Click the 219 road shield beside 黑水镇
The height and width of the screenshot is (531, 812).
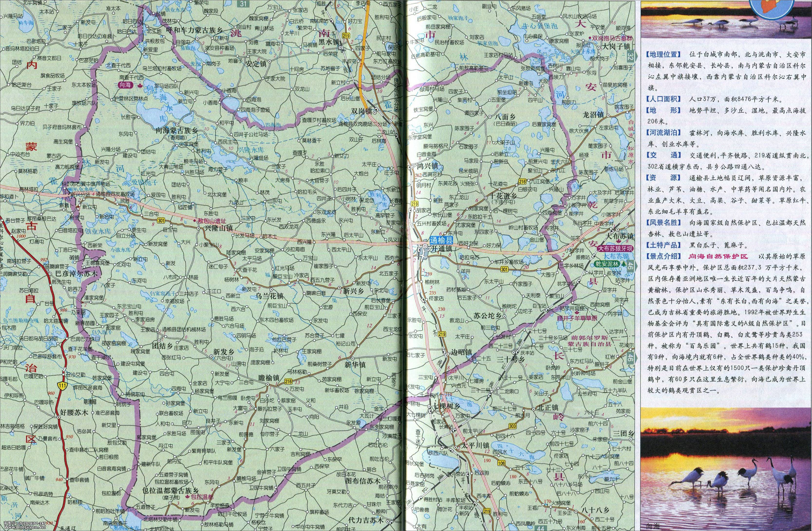[x=347, y=36]
